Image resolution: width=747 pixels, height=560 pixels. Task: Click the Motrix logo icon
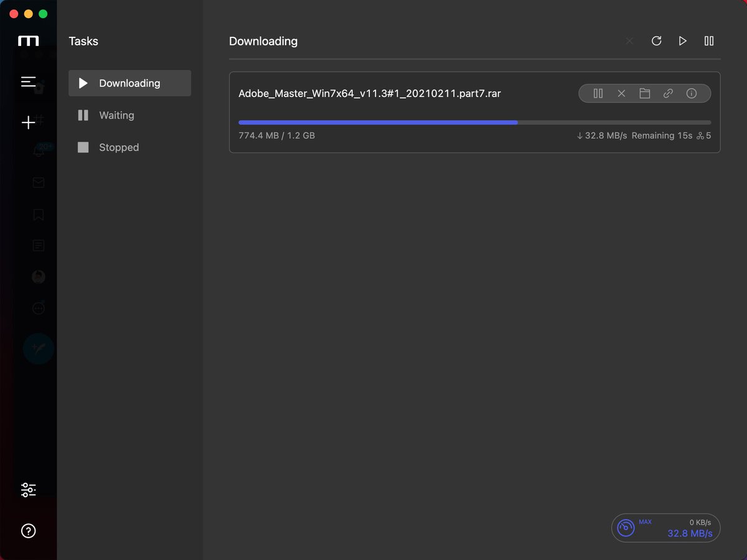click(29, 41)
